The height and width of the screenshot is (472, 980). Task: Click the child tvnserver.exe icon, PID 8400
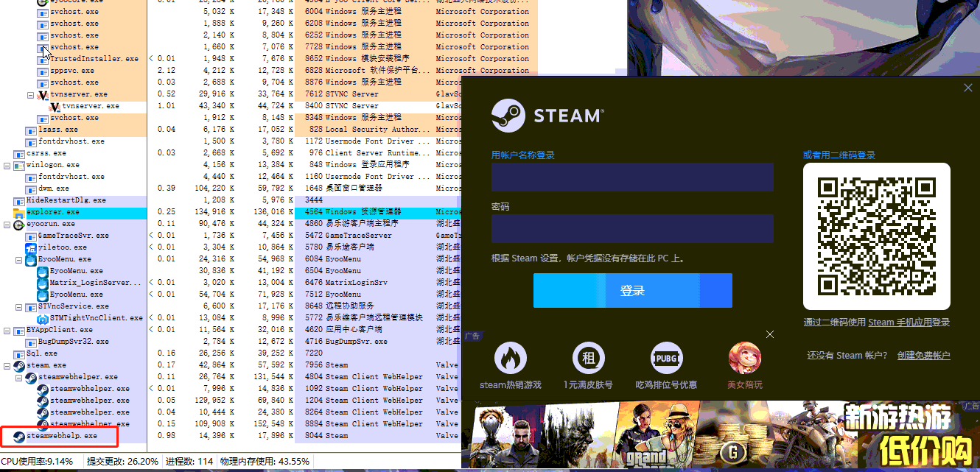[x=55, y=106]
